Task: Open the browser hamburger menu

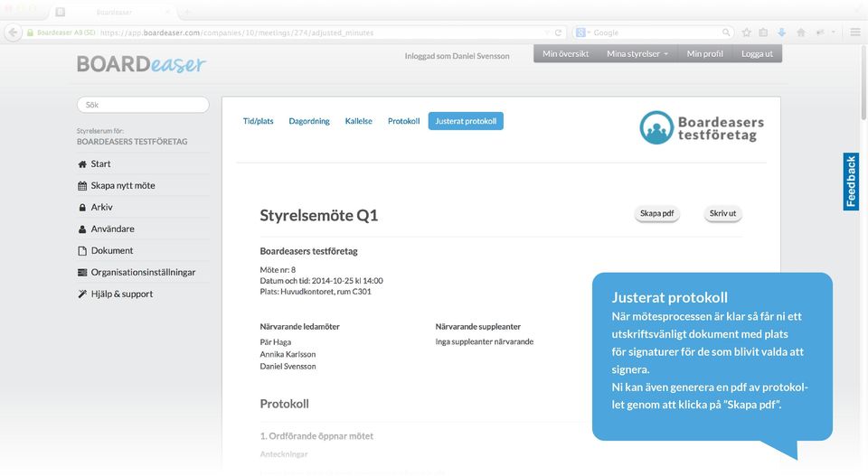Action: 855,33
